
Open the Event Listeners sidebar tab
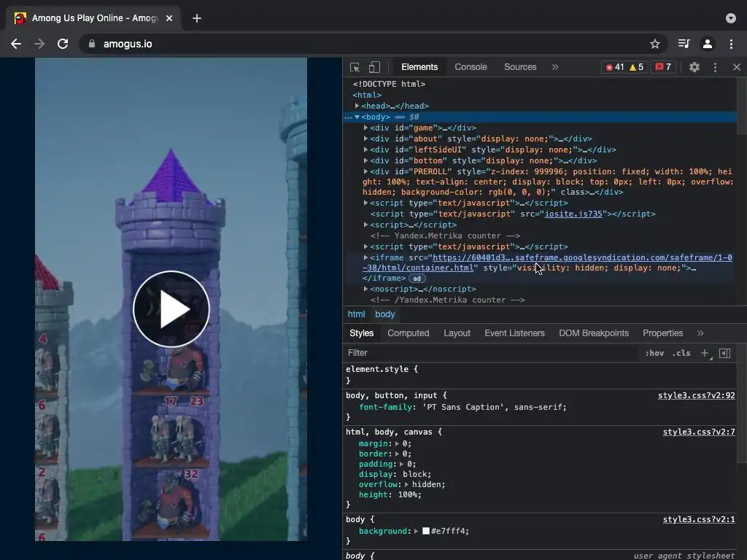click(514, 333)
